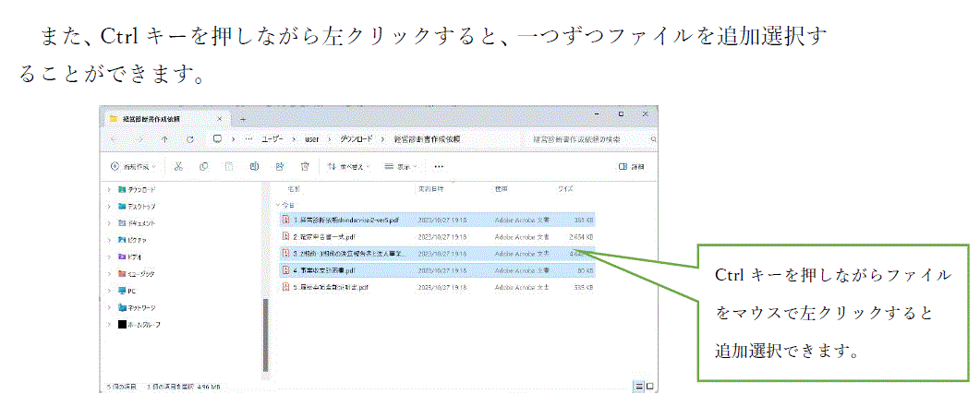The width and height of the screenshot is (980, 418).
Task: Toggle the 詳細 details pane button
Action: (630, 167)
